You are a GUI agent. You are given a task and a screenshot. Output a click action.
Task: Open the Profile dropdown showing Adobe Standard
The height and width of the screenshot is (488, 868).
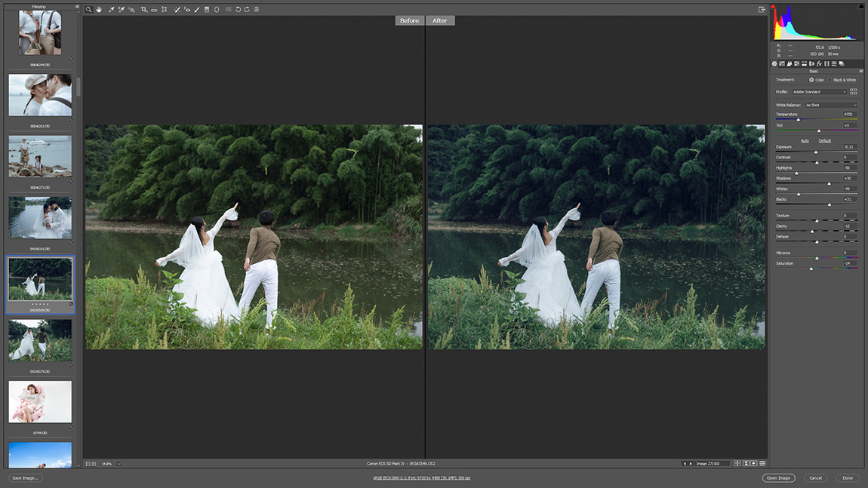819,92
